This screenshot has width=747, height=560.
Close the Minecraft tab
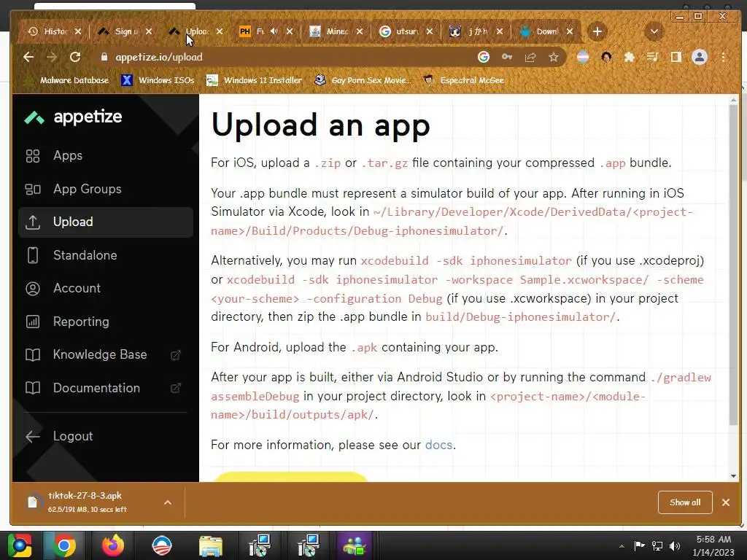(x=360, y=31)
